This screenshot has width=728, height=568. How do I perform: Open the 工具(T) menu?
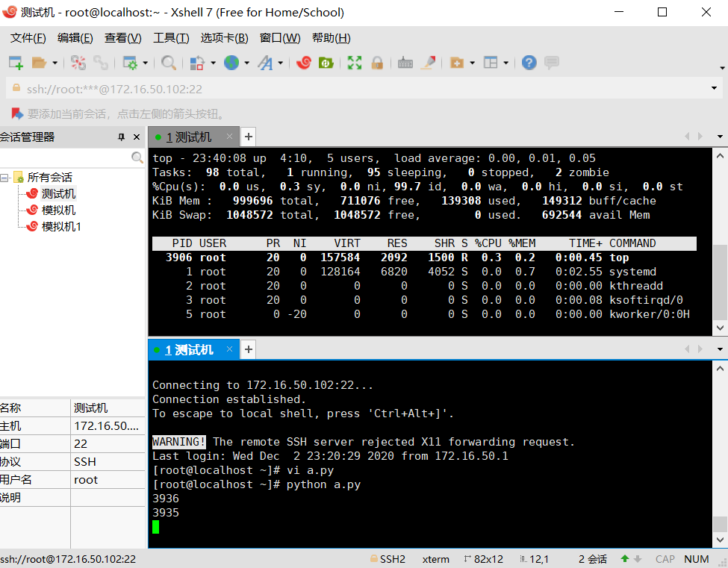pyautogui.click(x=171, y=38)
